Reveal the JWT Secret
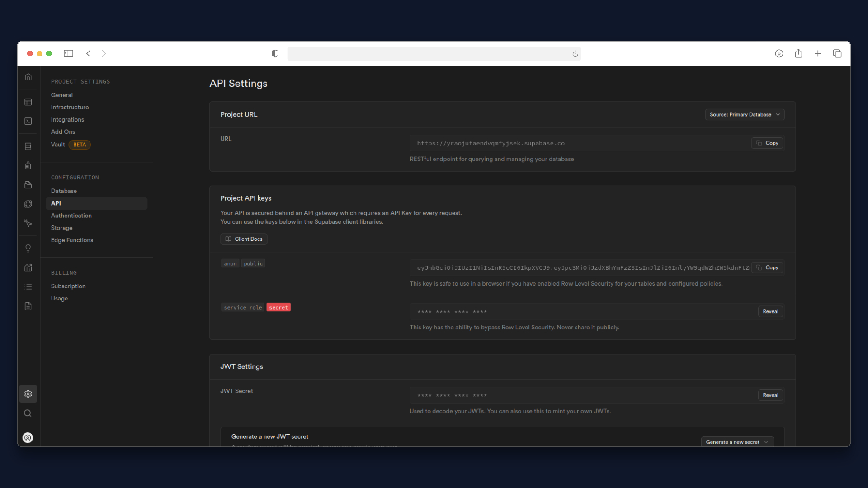 pos(770,395)
